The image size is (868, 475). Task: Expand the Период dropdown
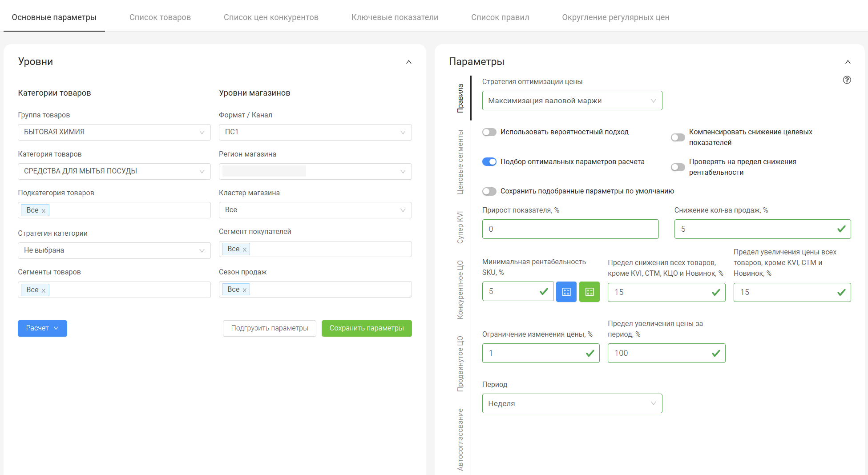572,403
